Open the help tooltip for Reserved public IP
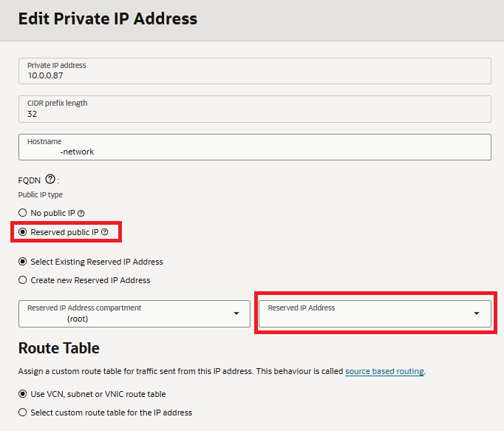The width and height of the screenshot is (504, 431). pos(105,232)
